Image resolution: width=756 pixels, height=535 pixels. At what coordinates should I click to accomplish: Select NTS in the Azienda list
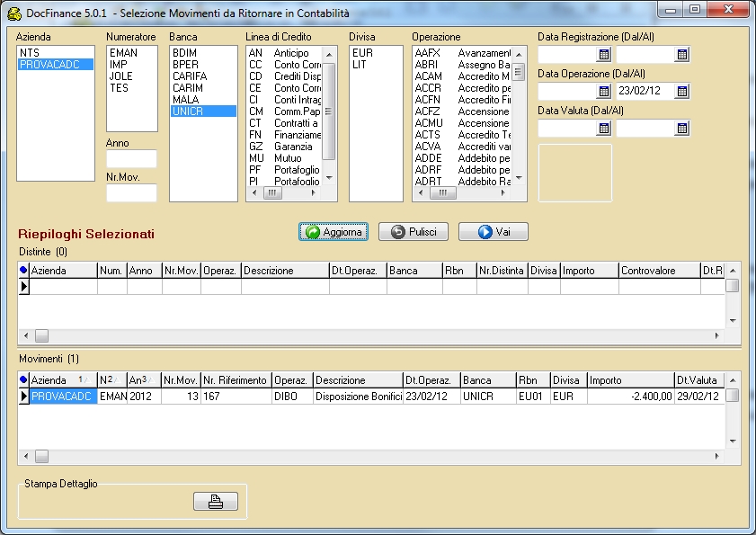(29, 53)
